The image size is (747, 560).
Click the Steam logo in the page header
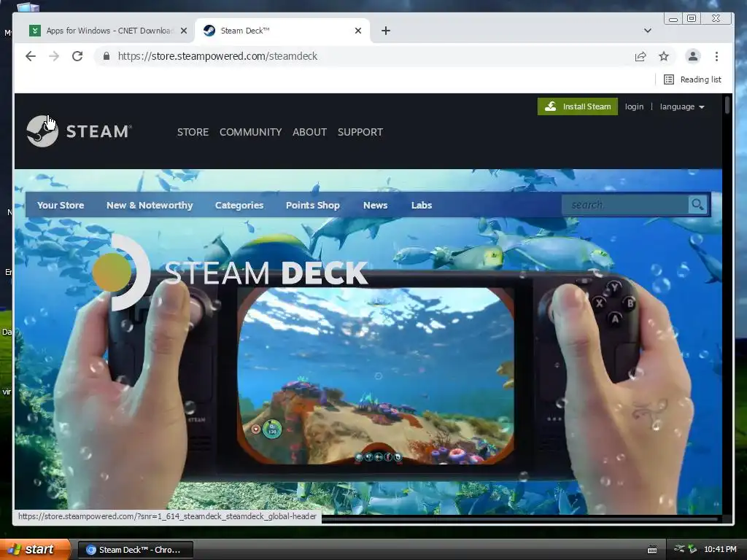[79, 131]
